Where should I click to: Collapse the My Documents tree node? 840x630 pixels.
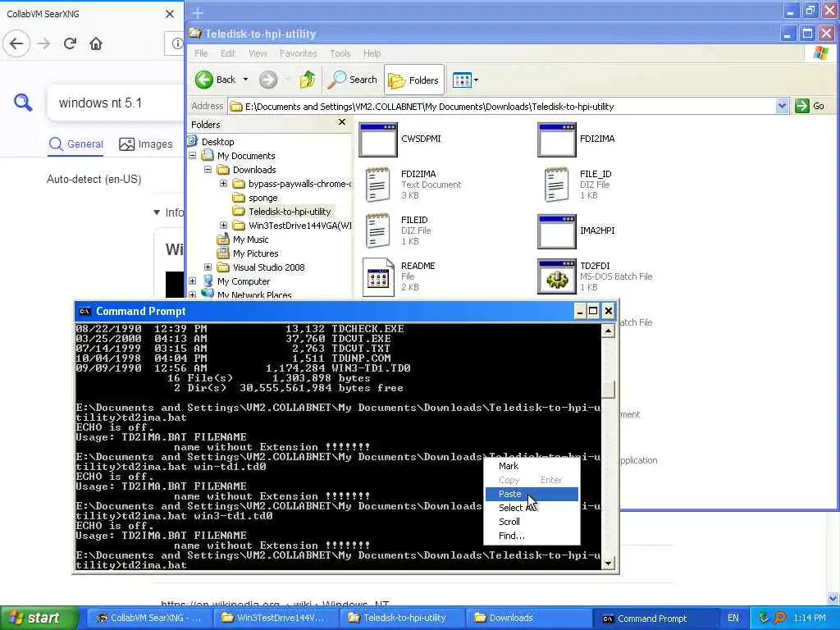[192, 156]
